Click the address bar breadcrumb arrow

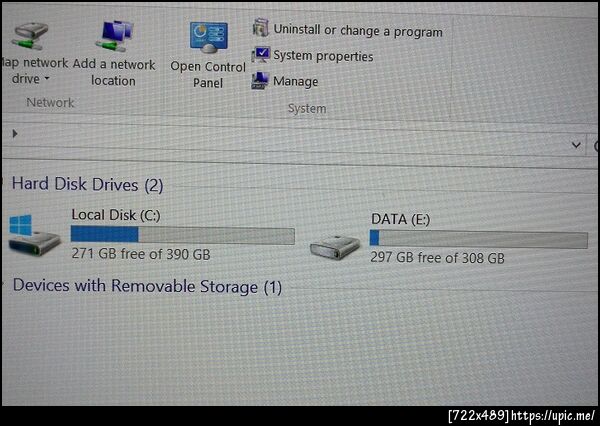15,134
